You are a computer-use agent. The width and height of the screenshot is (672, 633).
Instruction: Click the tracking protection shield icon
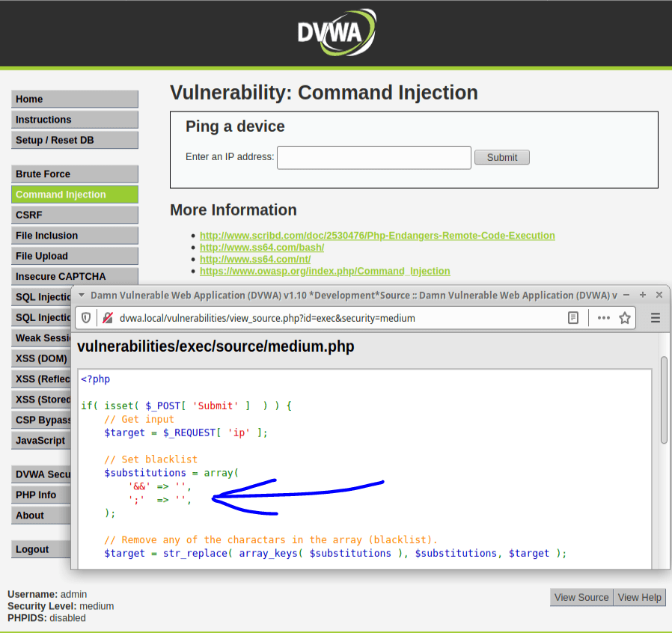coord(86,318)
